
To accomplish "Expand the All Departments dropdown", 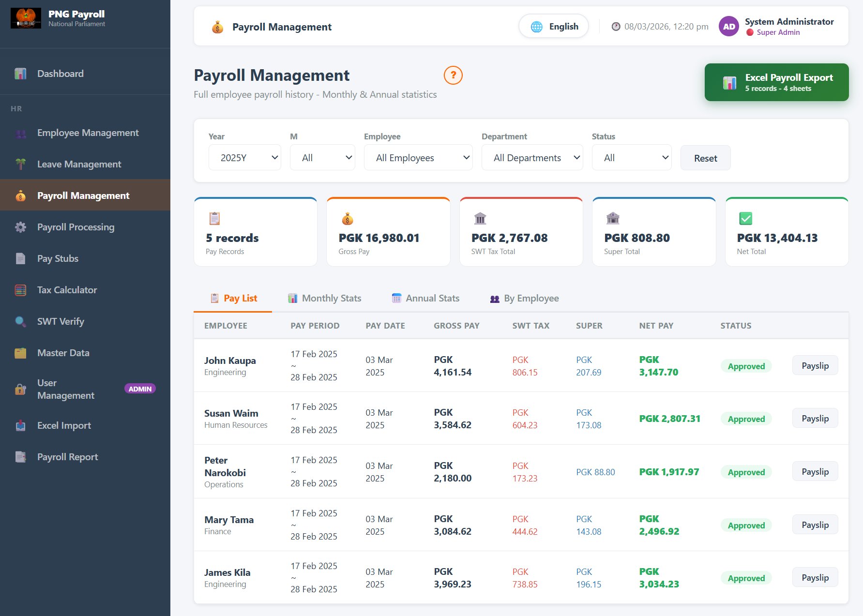I will point(532,158).
